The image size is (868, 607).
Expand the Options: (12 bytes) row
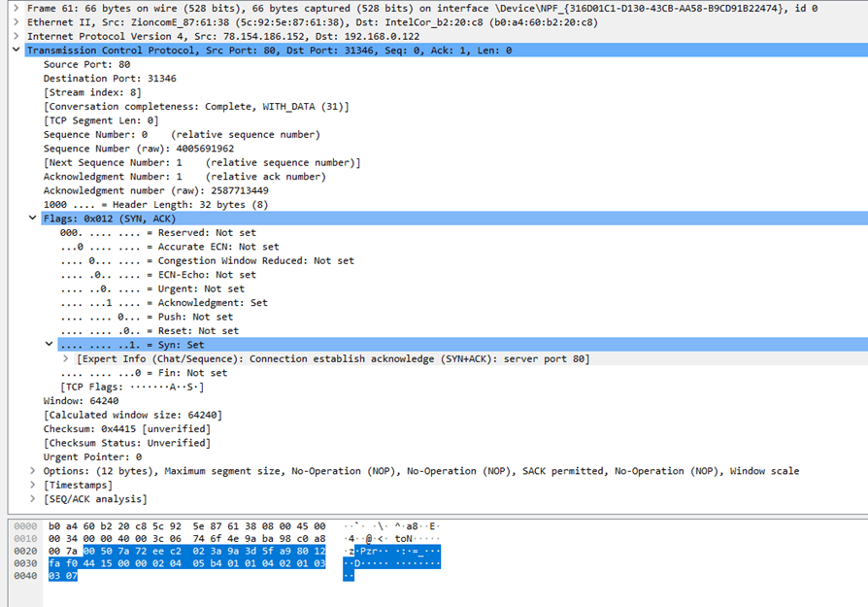click(33, 471)
